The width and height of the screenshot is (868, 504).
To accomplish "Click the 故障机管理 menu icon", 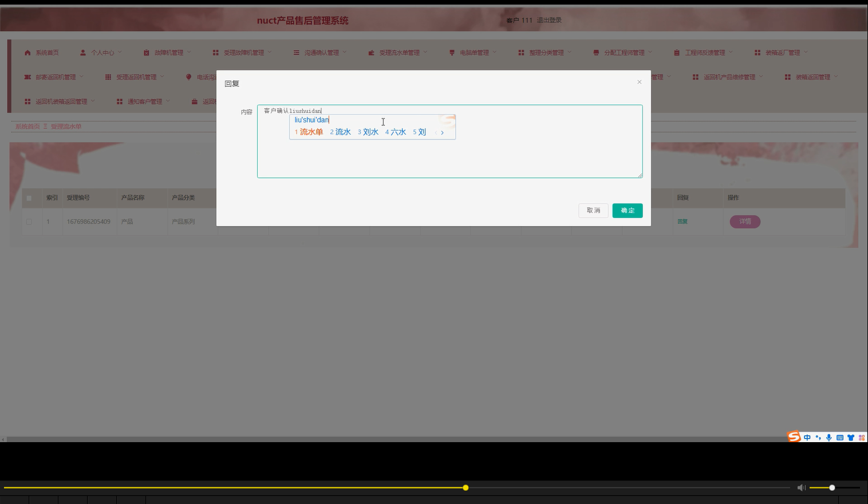I will [x=146, y=53].
